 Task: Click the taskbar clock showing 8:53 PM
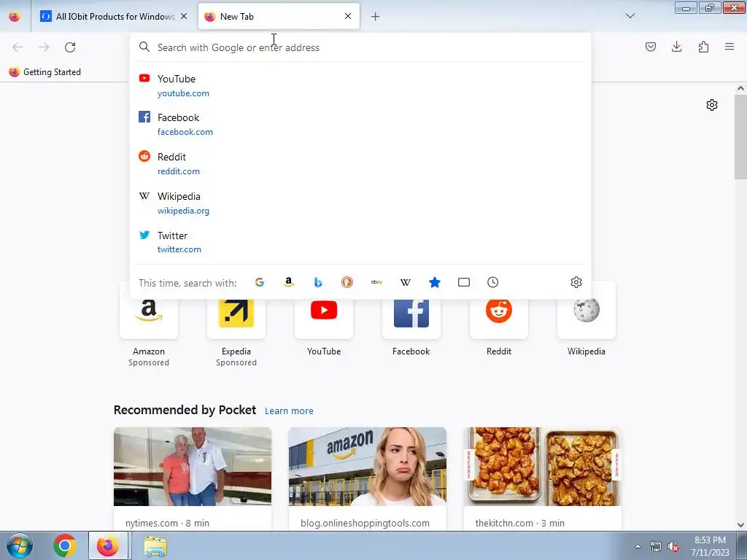tap(710, 546)
